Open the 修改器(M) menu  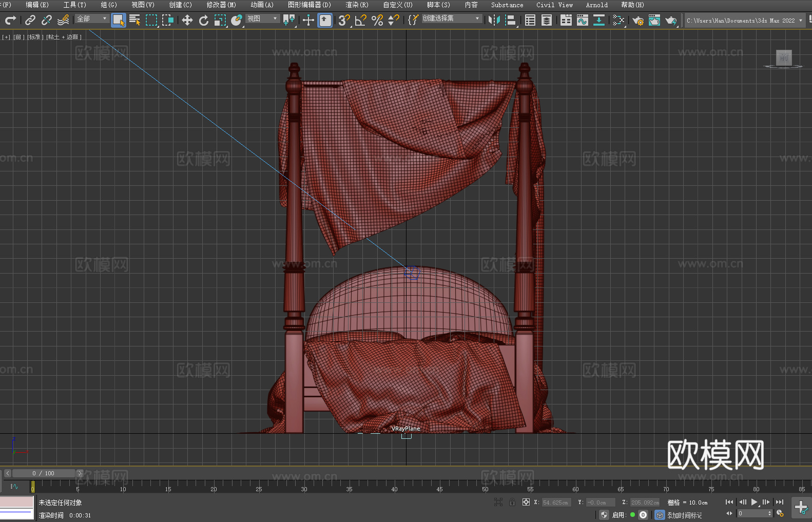221,5
